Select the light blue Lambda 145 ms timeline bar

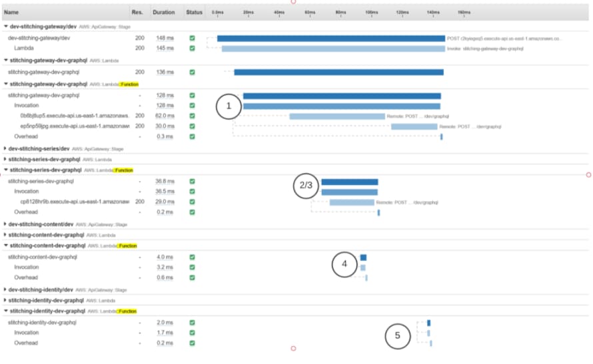(x=333, y=49)
